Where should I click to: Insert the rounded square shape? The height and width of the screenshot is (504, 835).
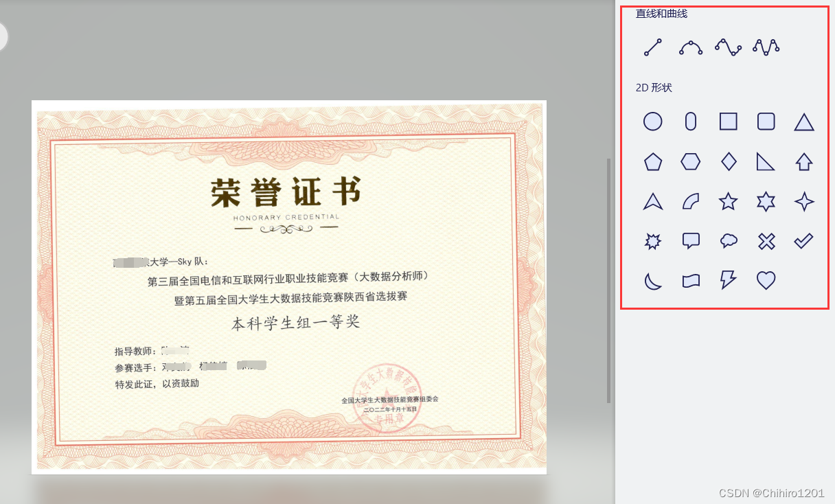766,122
